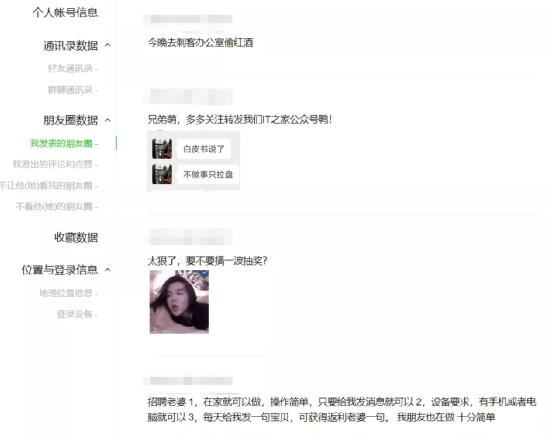This screenshot has width=553, height=438.
Task: Collapse the 朋友圈数据 chevron
Action: [108, 120]
